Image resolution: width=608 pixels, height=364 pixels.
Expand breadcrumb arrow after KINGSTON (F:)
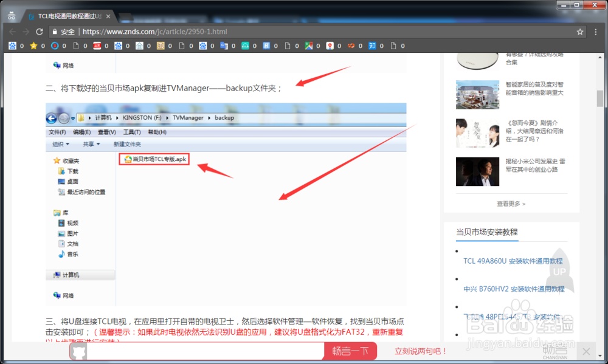pyautogui.click(x=167, y=118)
